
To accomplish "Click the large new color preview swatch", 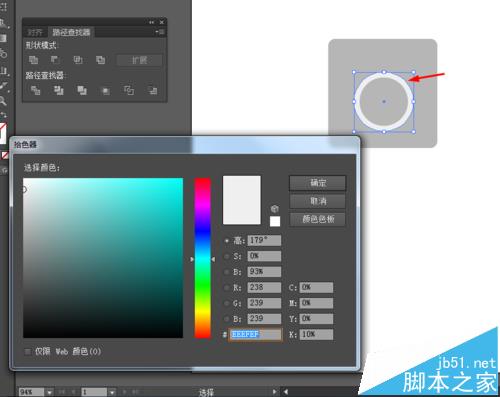I will pos(242,200).
